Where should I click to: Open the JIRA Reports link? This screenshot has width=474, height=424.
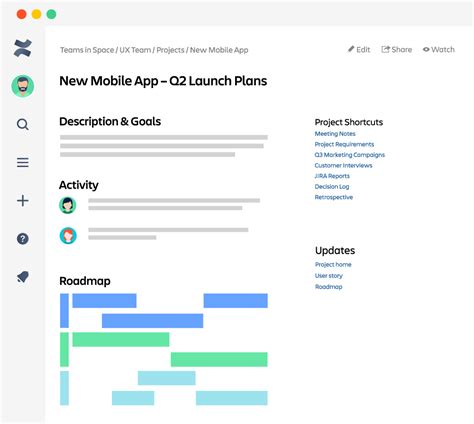[332, 176]
